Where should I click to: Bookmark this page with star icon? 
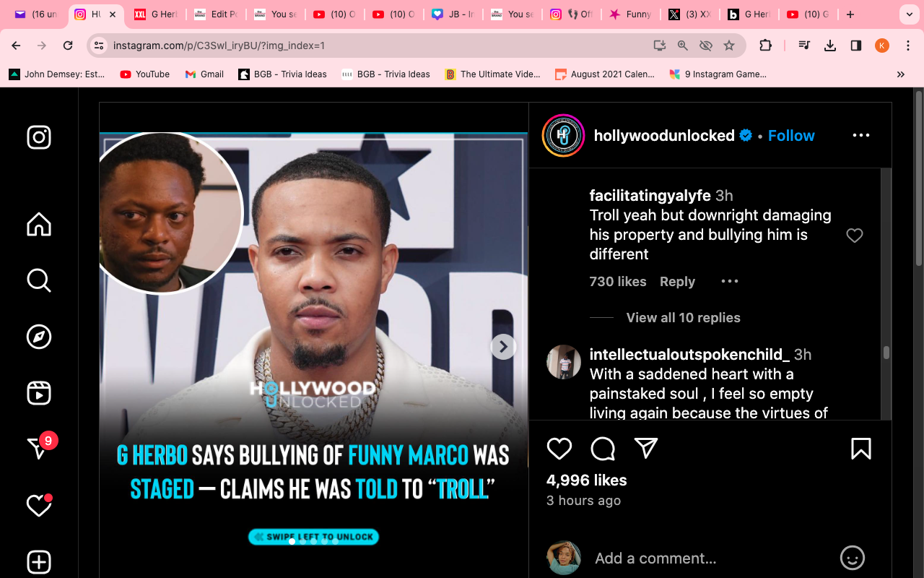729,46
